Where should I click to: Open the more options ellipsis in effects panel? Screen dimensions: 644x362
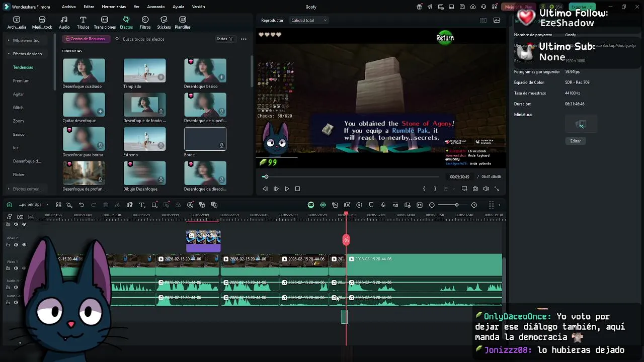coord(244,39)
